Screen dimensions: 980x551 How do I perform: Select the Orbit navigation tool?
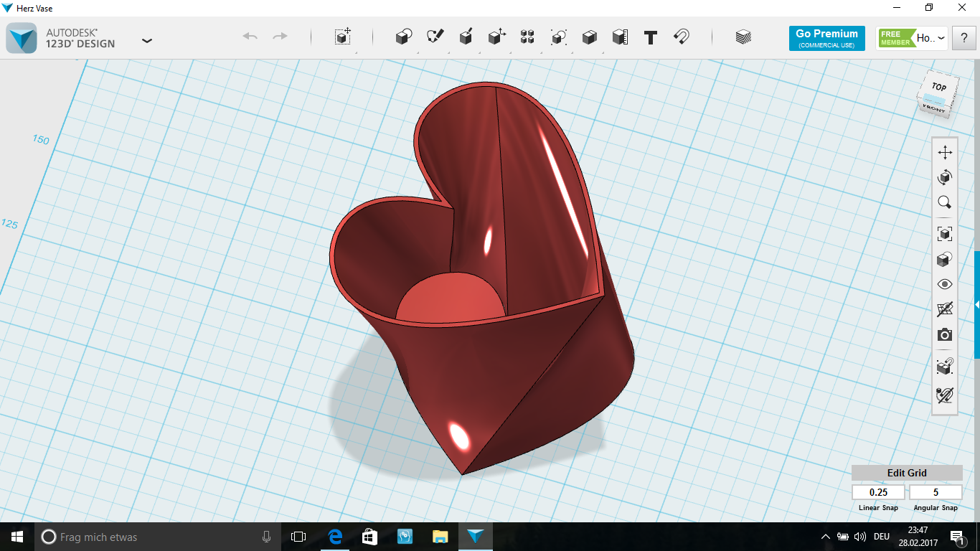click(945, 177)
